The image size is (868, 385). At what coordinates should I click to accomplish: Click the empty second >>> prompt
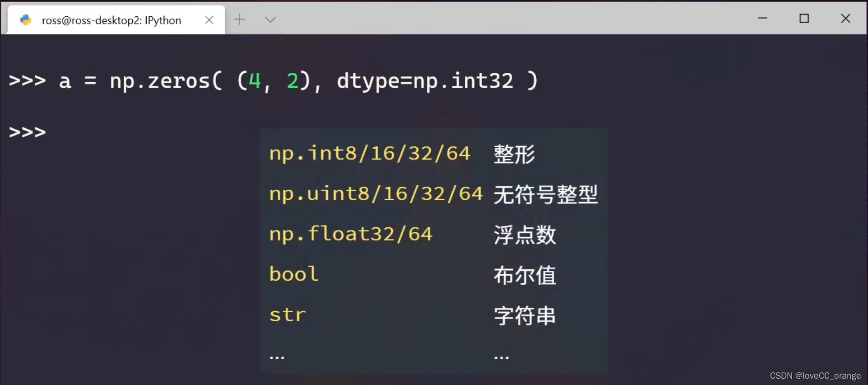point(28,132)
